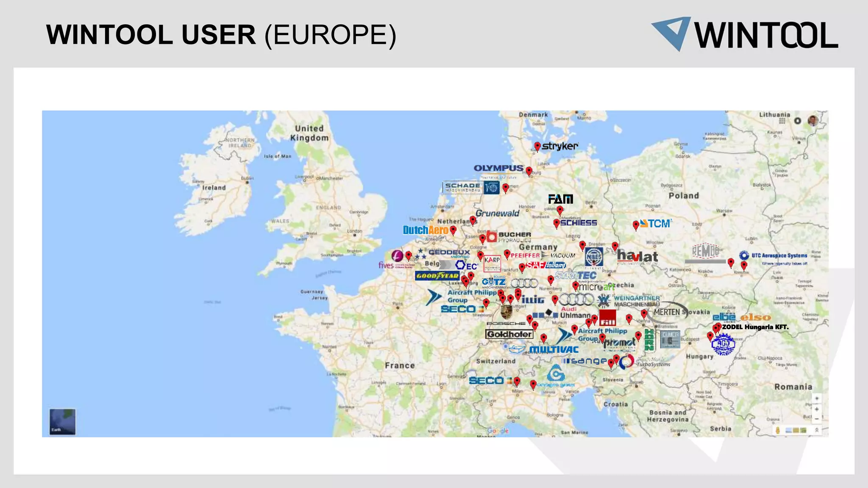Viewport: 868px width, 488px height.
Task: Click the microart logo
Action: (597, 287)
